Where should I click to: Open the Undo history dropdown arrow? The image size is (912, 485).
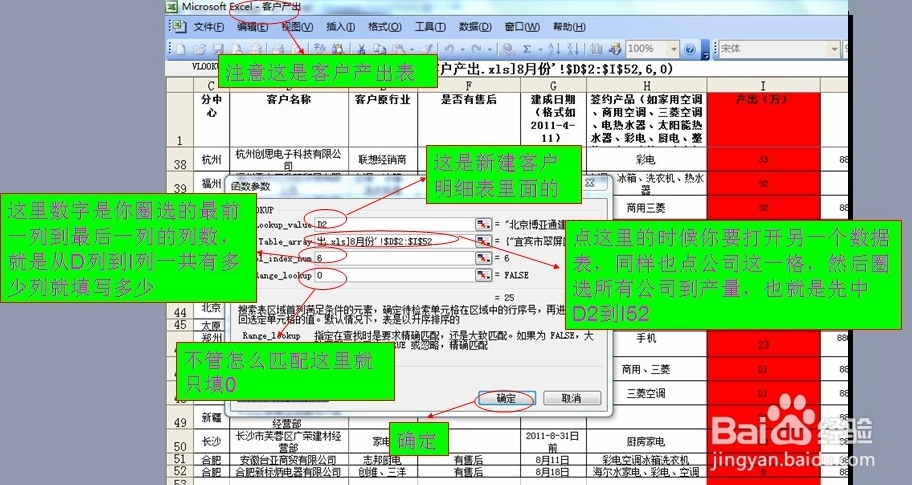coord(463,50)
